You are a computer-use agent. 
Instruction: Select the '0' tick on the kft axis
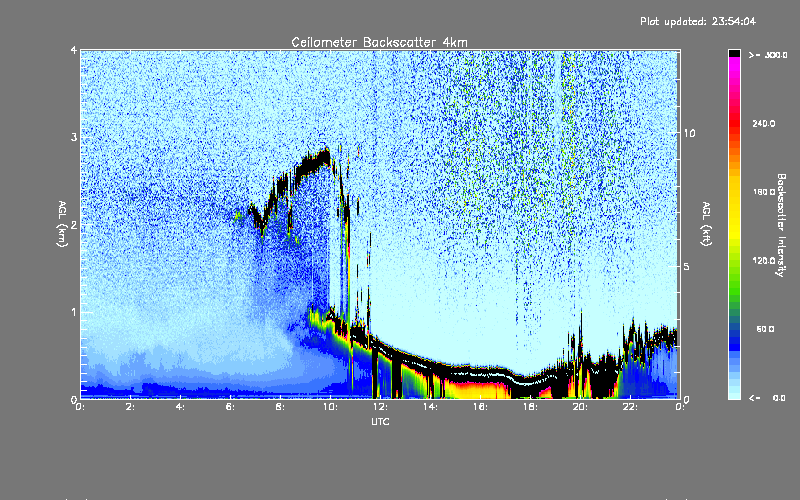tap(686, 399)
